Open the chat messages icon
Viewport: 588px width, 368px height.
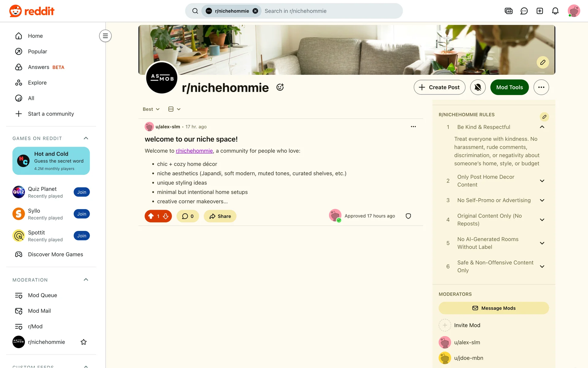524,11
